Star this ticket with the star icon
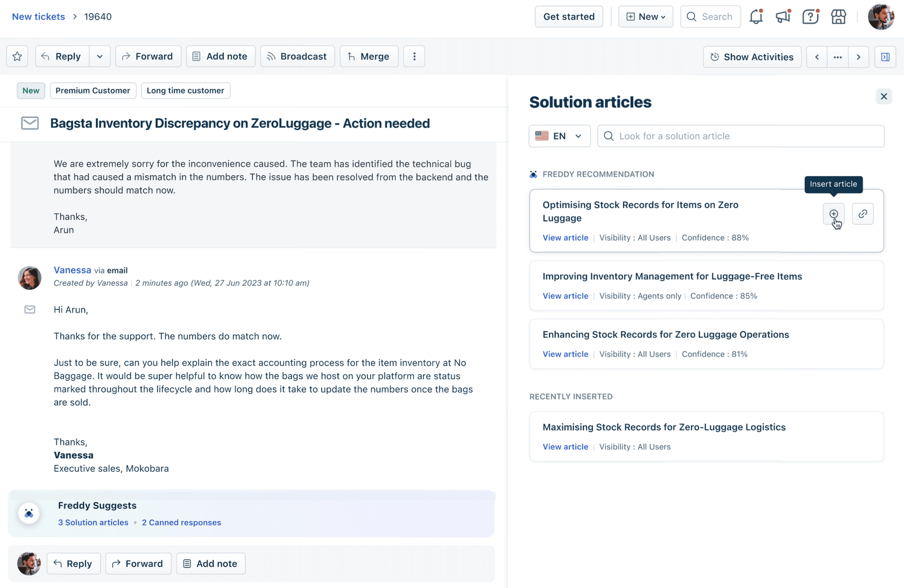 (x=17, y=56)
